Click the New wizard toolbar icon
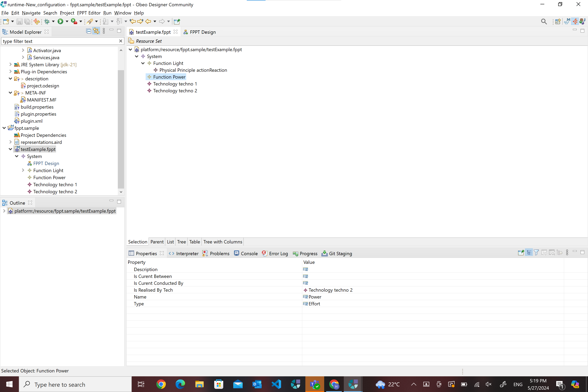 [x=6, y=22]
